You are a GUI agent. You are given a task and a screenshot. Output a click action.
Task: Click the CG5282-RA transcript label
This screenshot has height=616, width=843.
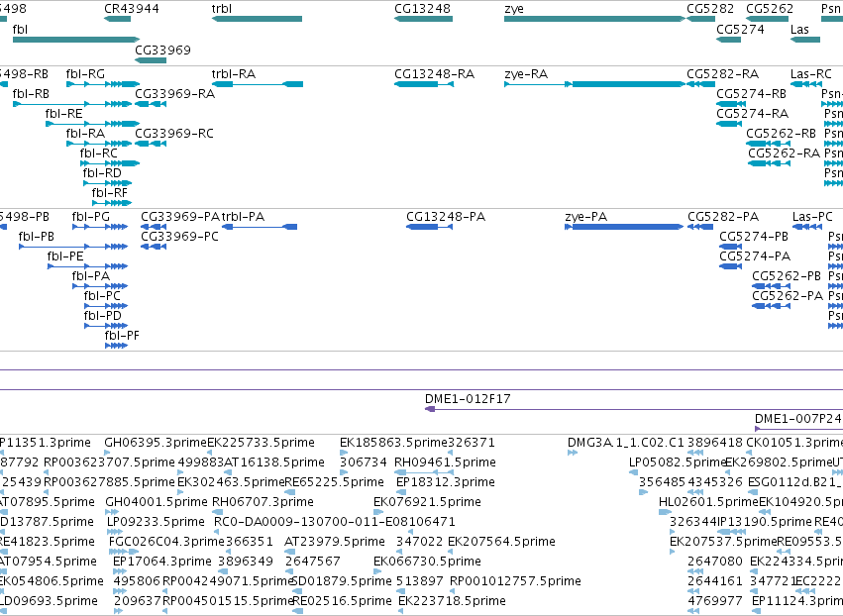(x=723, y=74)
